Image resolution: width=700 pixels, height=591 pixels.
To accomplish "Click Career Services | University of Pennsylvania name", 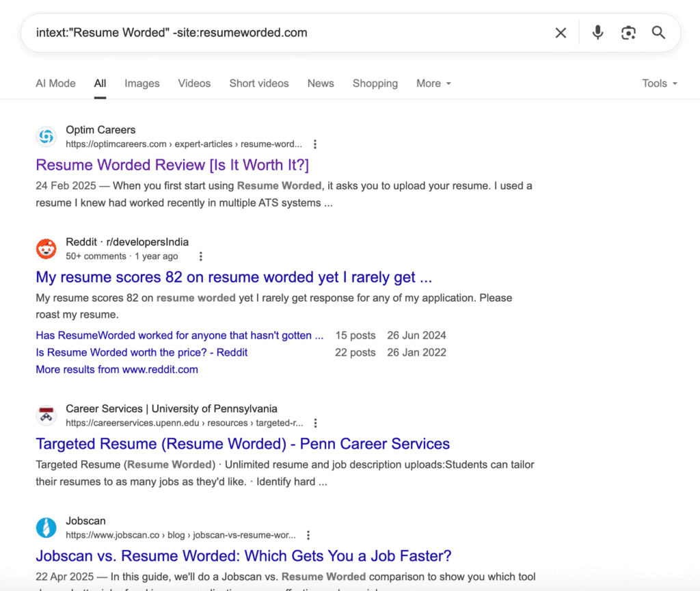I will [x=172, y=409].
